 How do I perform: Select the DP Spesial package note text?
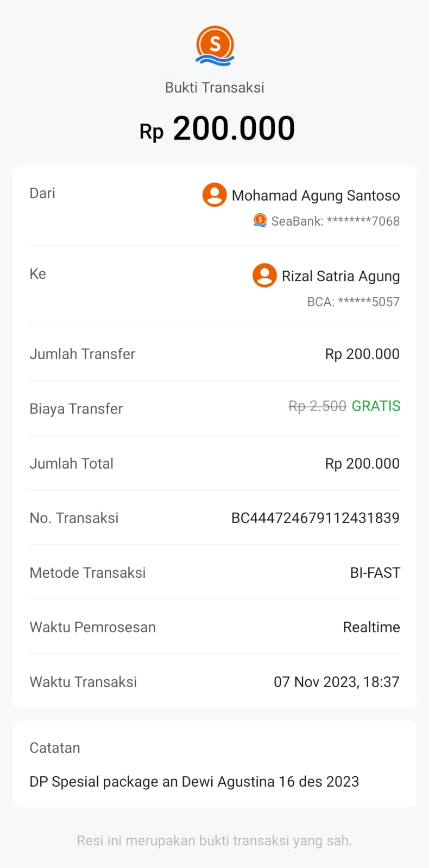[x=194, y=781]
